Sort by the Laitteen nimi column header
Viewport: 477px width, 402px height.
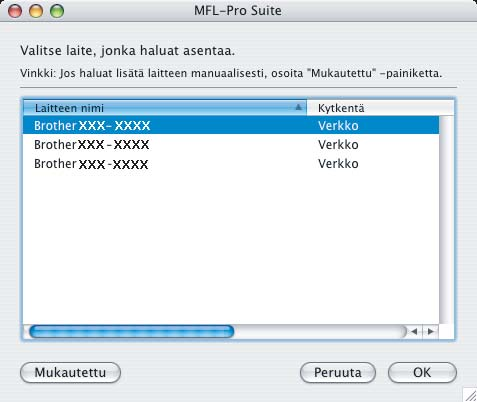click(x=165, y=108)
